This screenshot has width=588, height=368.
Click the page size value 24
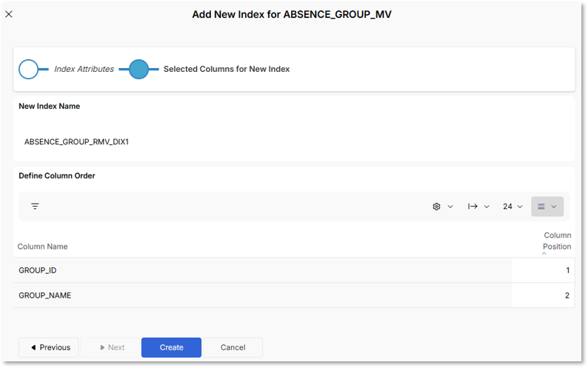507,207
